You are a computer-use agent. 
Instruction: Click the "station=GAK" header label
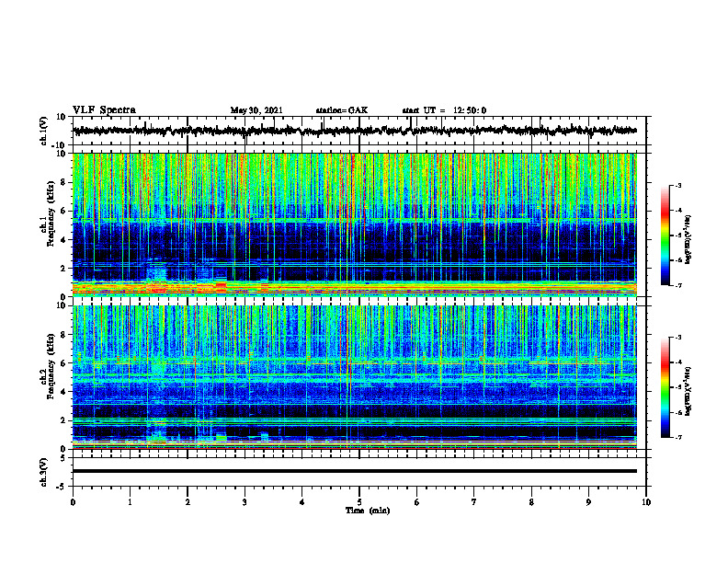click(342, 110)
